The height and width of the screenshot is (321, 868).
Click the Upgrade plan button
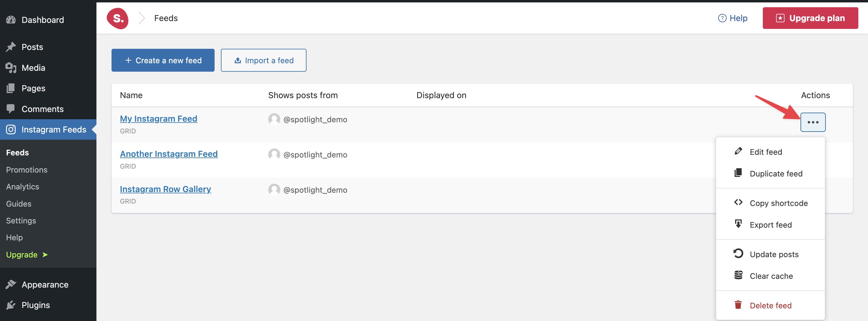[x=810, y=18]
